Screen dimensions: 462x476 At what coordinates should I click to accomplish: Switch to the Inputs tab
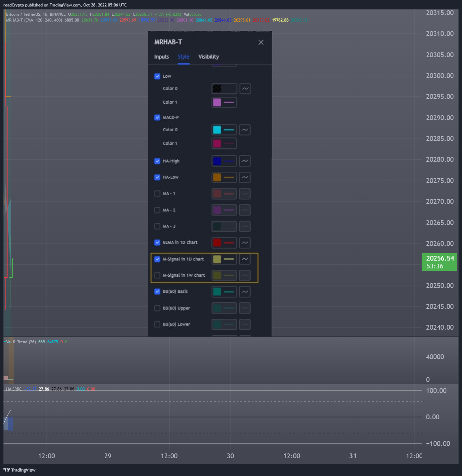161,57
